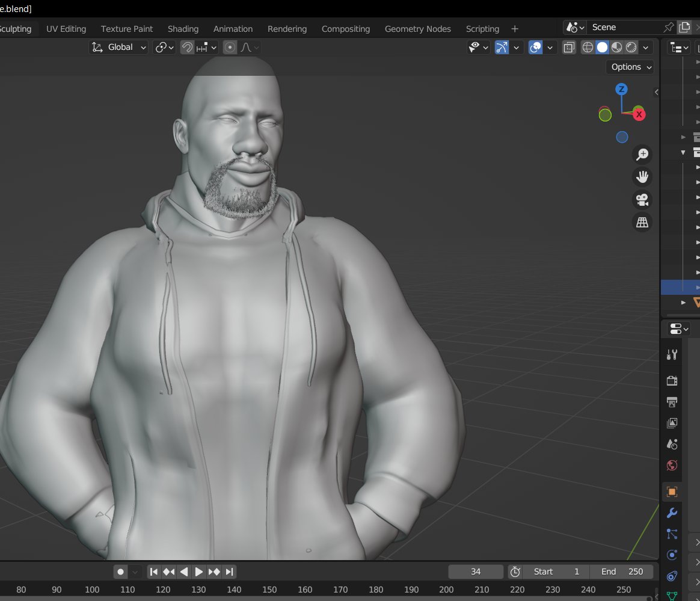Switch perspective/orthographic with grid icon

tap(642, 222)
